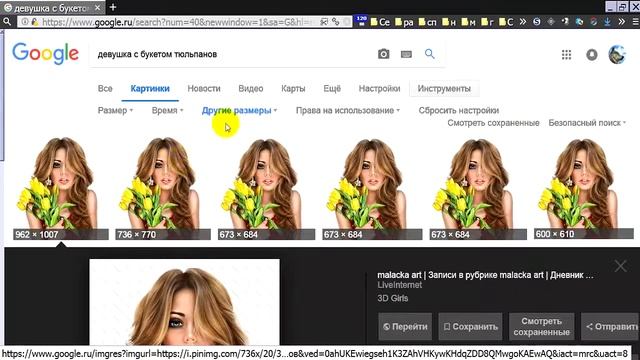640x360 pixels.
Task: Open the 'ра' bookmarks folder
Action: pos(404,22)
